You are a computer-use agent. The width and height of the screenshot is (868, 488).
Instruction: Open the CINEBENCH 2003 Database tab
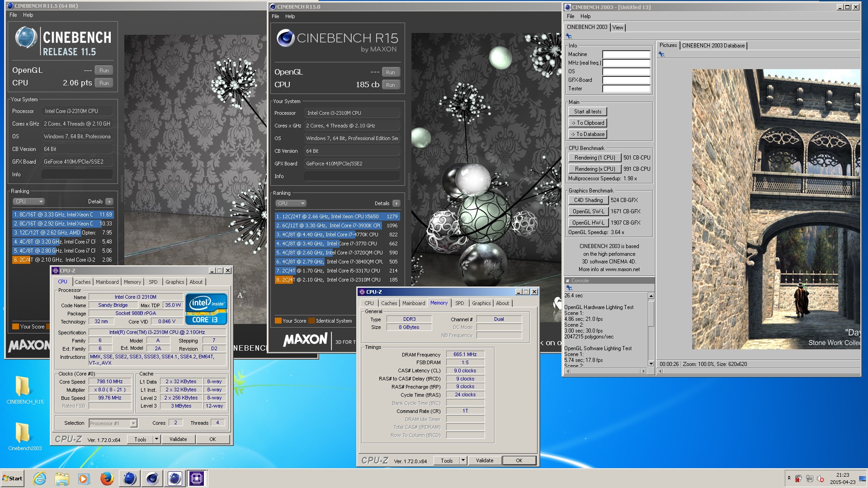713,46
